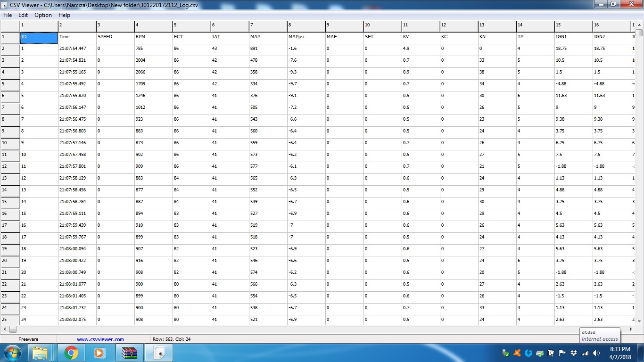This screenshot has width=644, height=362.
Task: Open the Help menu
Action: pyautogui.click(x=64, y=15)
